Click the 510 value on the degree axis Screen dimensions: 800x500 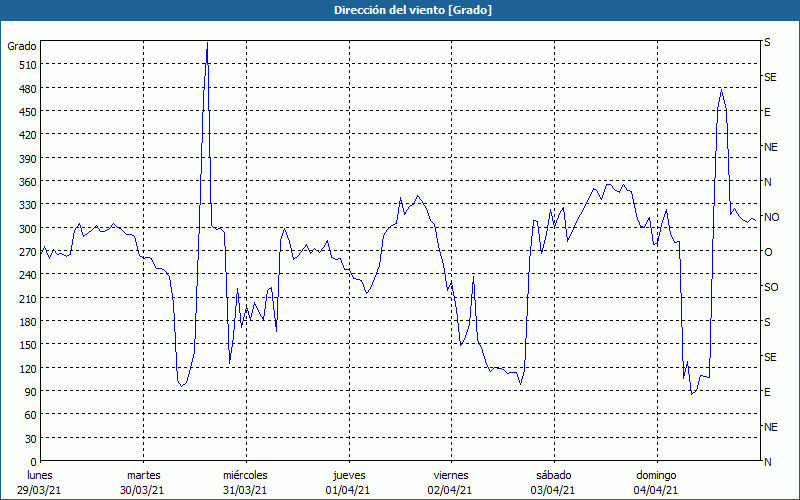point(27,65)
